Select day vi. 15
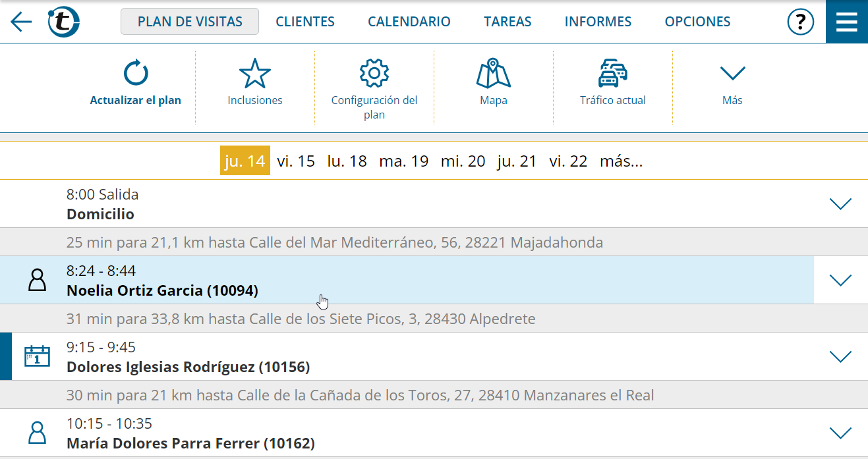The image size is (868, 459). [x=296, y=161]
